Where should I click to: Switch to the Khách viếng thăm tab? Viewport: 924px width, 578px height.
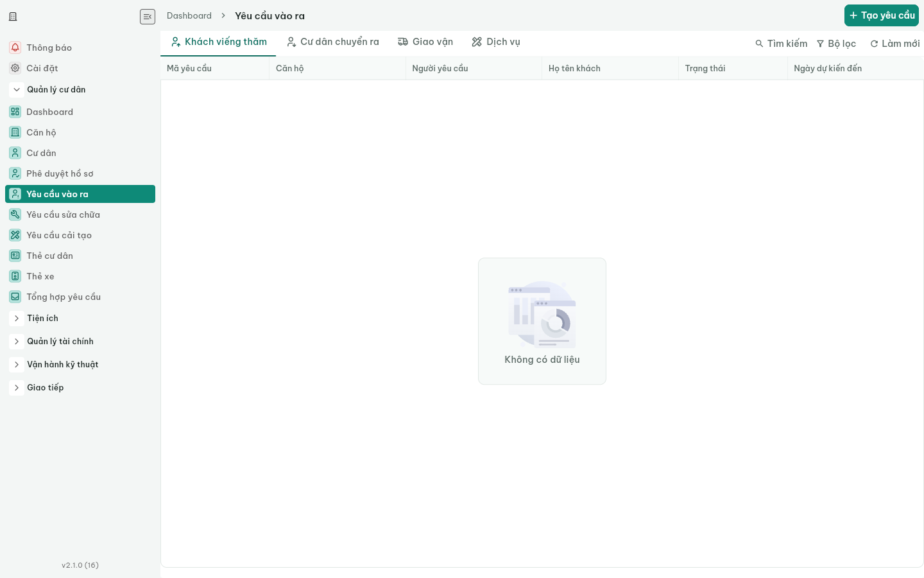[218, 42]
